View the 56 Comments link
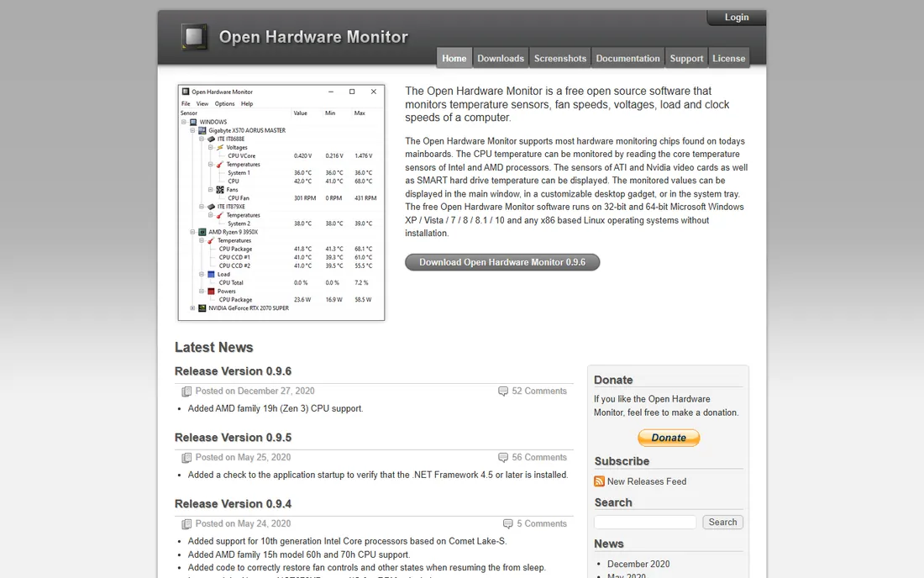Image resolution: width=924 pixels, height=578 pixels. [539, 457]
